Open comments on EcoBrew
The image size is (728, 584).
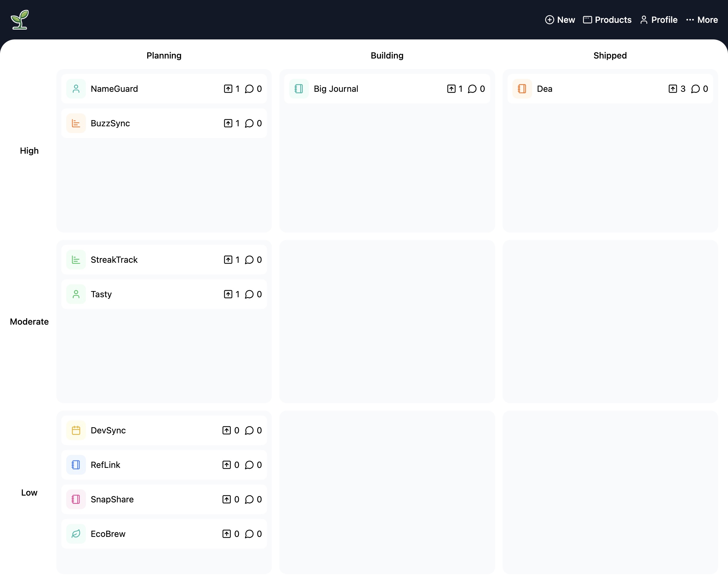click(x=253, y=534)
